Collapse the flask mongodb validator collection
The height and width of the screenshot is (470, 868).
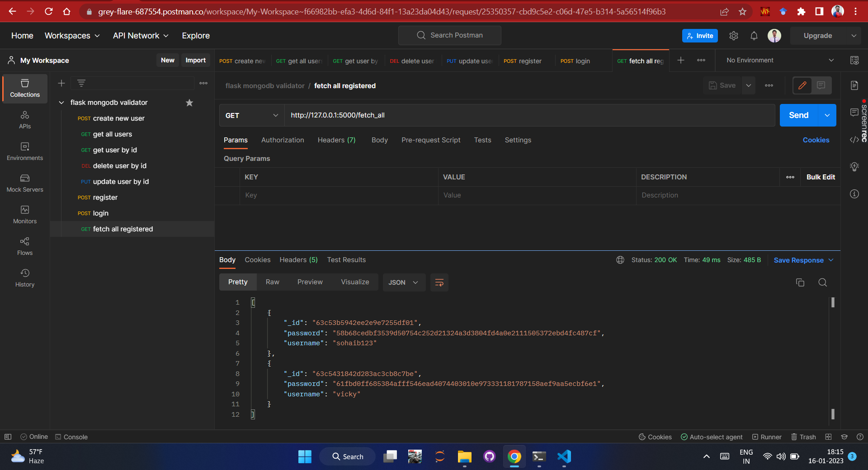coord(61,103)
